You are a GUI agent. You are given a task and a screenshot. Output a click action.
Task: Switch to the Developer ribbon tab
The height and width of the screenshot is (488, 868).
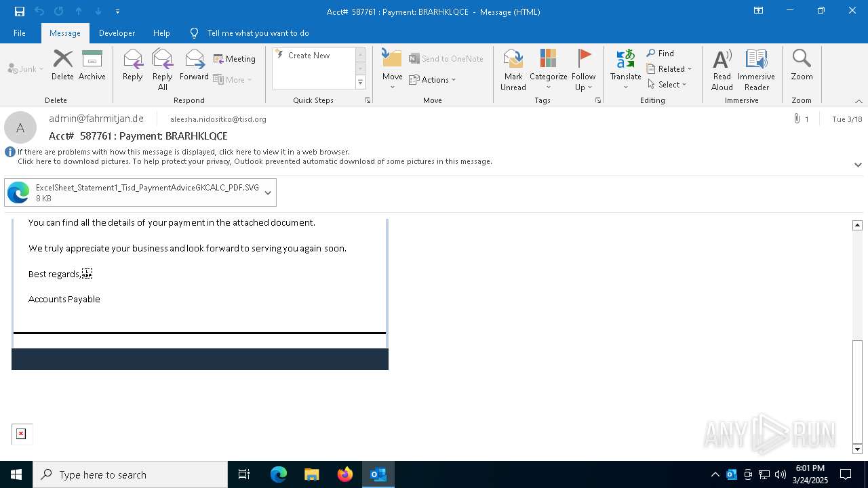point(117,33)
